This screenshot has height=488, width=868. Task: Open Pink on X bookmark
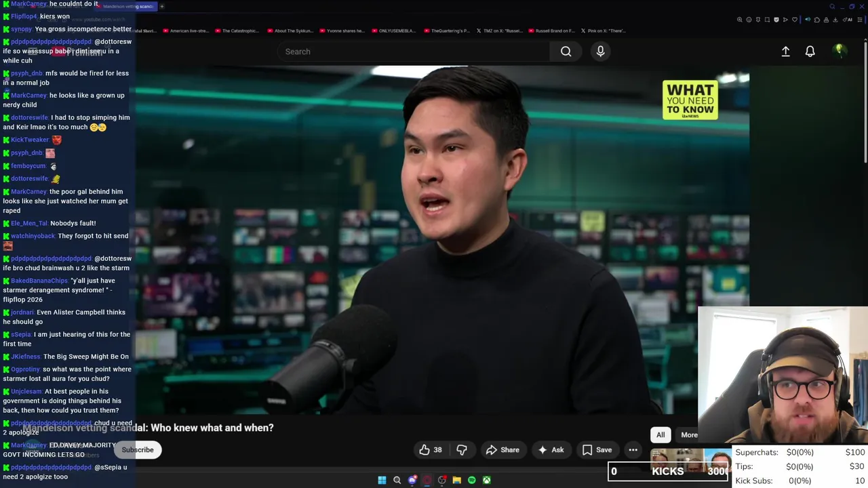coord(604,30)
